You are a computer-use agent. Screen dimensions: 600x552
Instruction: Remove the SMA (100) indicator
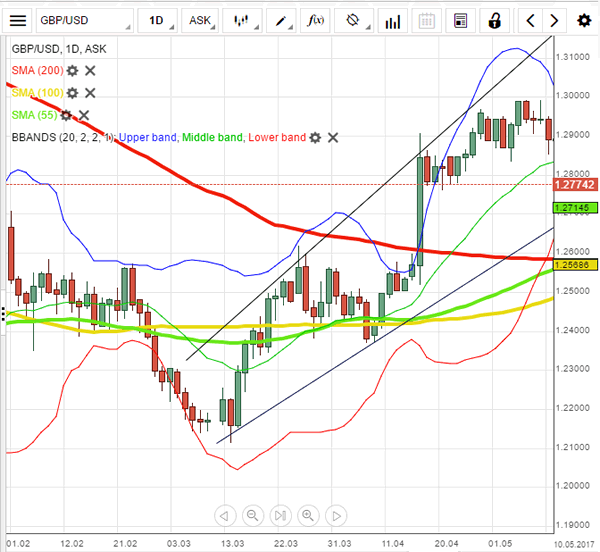tap(90, 93)
